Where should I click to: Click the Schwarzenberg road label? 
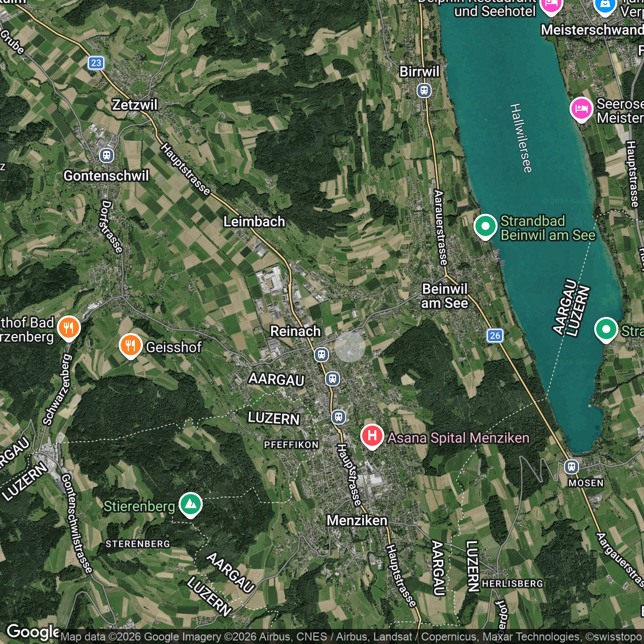point(58,389)
